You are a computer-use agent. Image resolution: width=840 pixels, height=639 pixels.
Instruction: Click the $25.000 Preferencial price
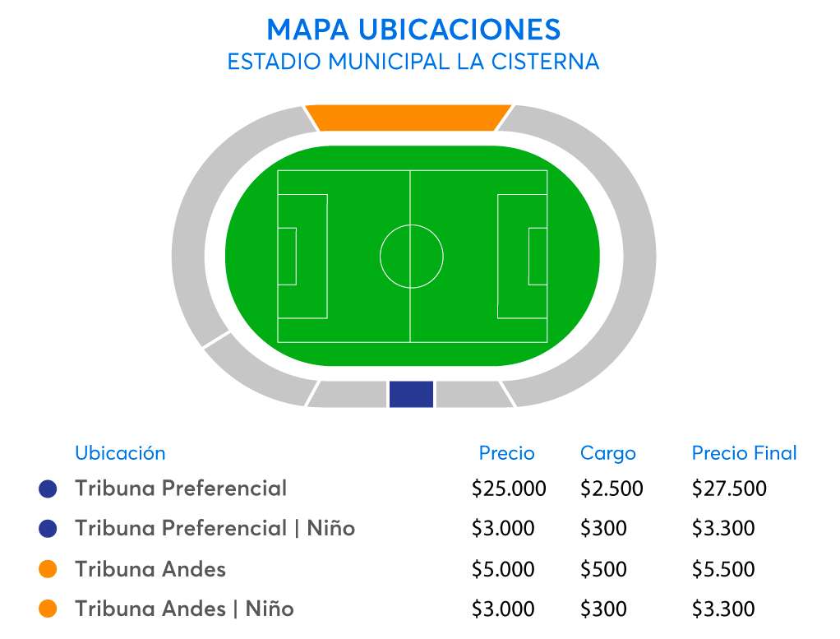tap(509, 489)
